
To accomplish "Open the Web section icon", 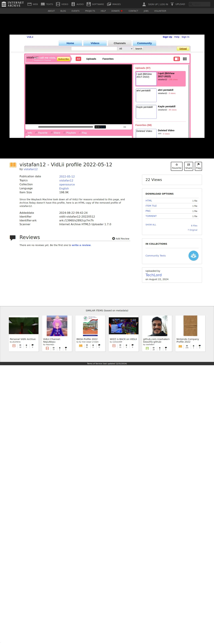I will pyautogui.click(x=29, y=4).
